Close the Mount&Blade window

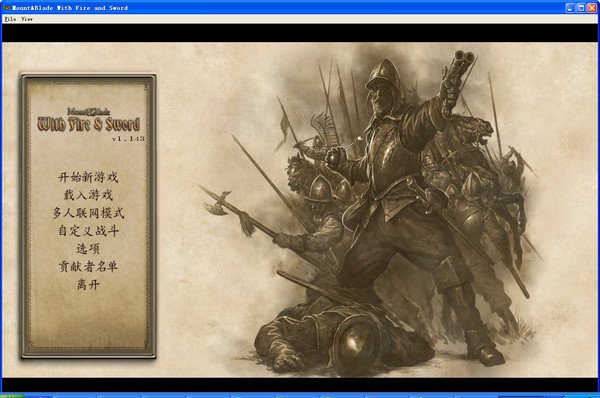click(591, 8)
